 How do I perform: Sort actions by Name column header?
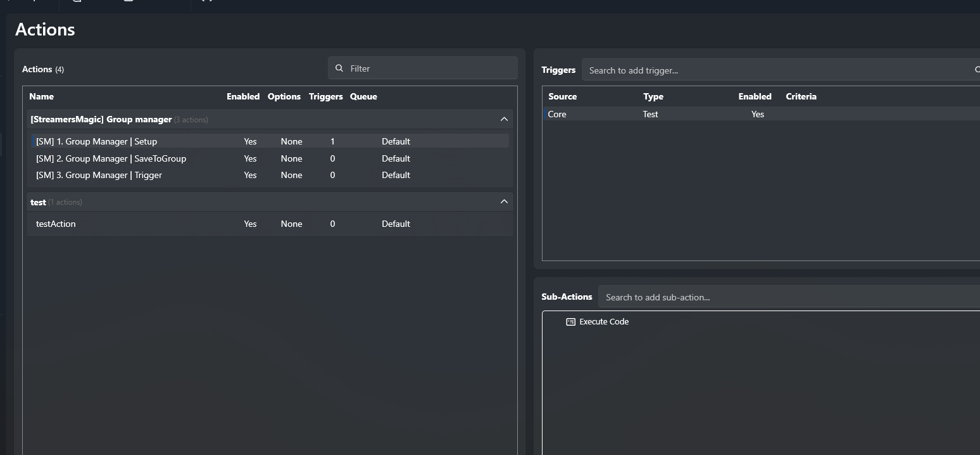point(41,96)
